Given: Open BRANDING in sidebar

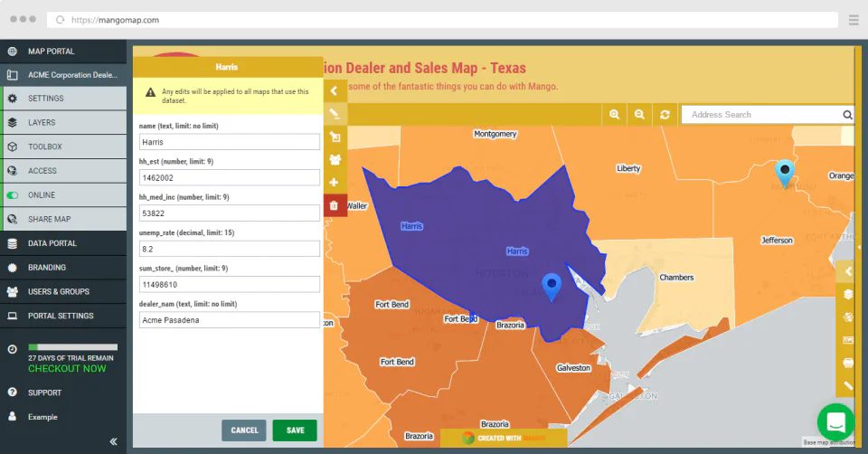Looking at the screenshot, I should click(x=63, y=268).
